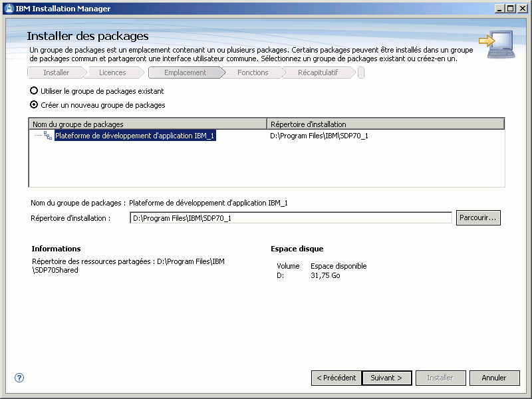This screenshot has width=532, height=399.
Task: Go to the Licences wizard step
Action: pos(112,72)
